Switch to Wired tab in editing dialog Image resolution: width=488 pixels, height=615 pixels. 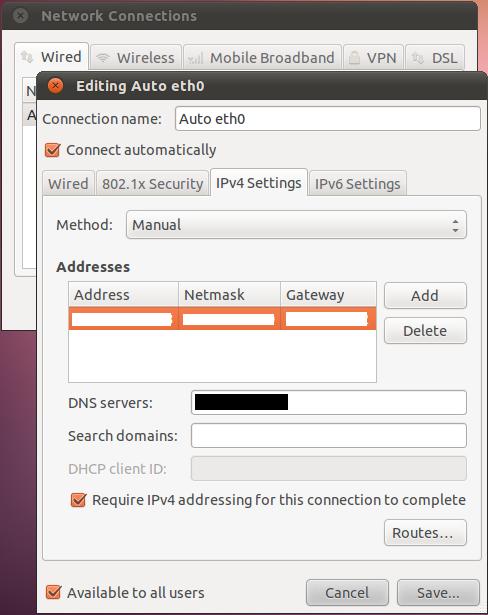coord(68,183)
